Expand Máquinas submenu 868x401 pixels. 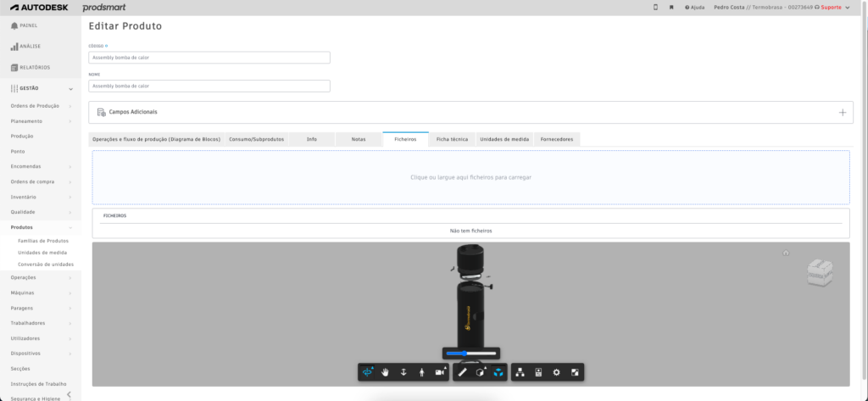click(x=70, y=293)
